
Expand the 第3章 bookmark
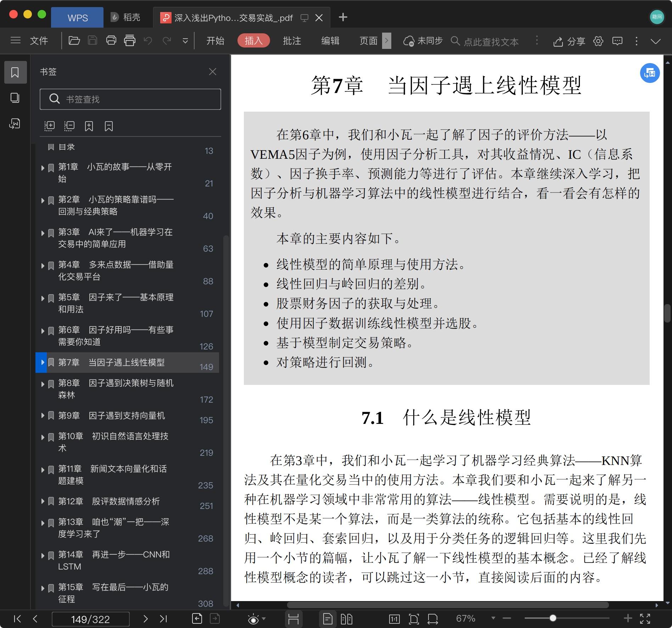tap(43, 233)
